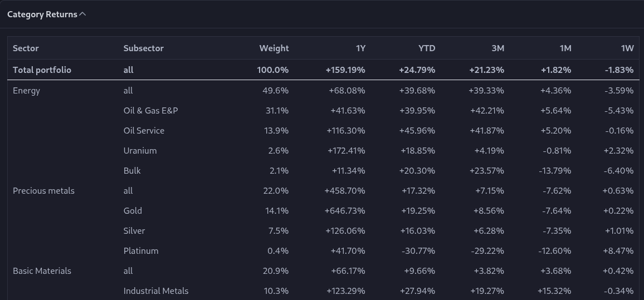644x300 pixels.
Task: Sort by the Weight column header
Action: (x=274, y=48)
